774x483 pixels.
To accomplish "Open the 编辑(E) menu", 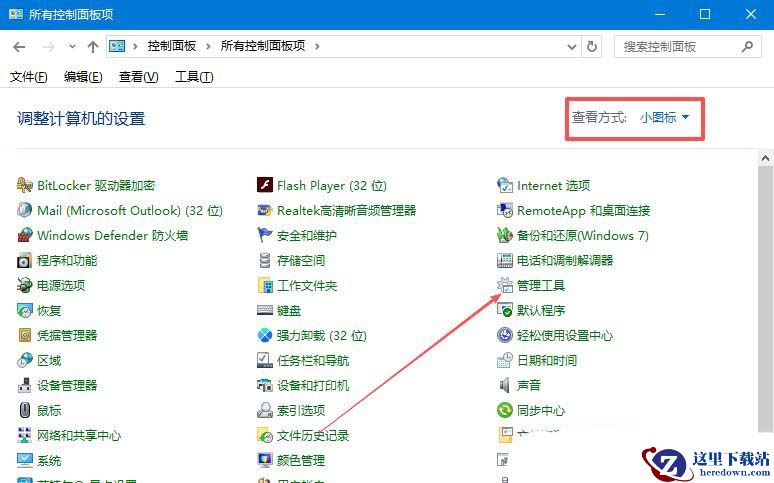I will click(83, 77).
